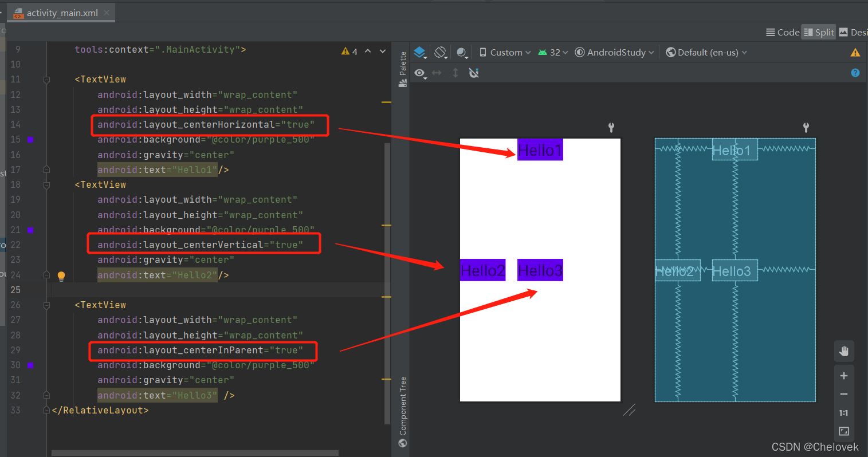868x457 pixels.
Task: Open the view options eye icon
Action: click(421, 73)
